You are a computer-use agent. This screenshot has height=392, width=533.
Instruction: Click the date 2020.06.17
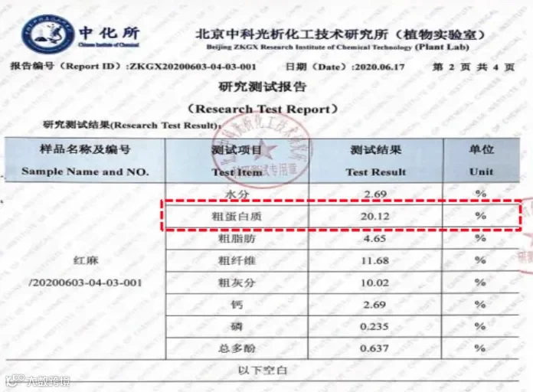[x=380, y=67]
